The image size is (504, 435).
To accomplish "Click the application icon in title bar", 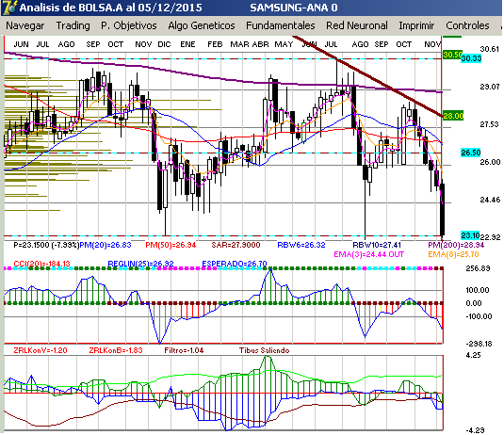I will coord(8,8).
